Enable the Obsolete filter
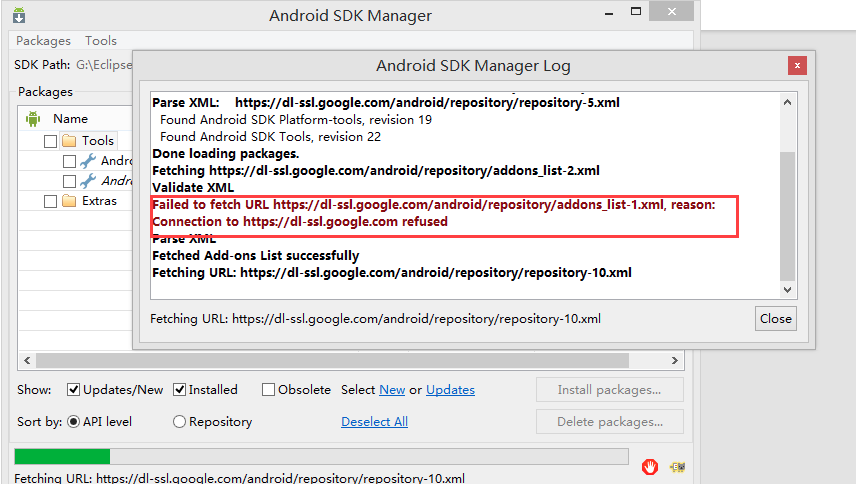Viewport: 858px width, 487px height. point(268,390)
